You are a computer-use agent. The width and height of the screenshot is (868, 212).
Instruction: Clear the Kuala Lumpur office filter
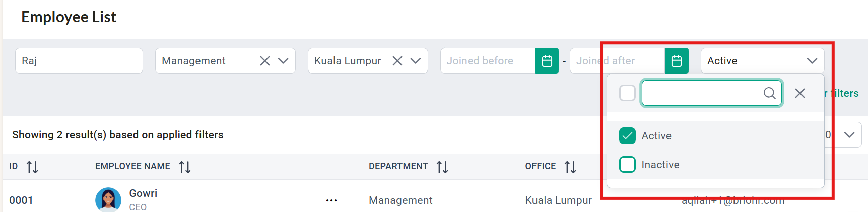(x=397, y=61)
